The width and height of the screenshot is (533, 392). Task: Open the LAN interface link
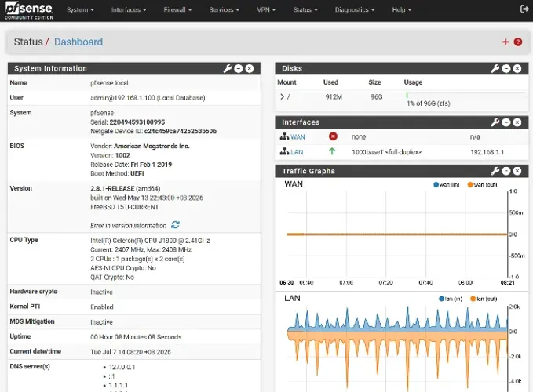297,152
